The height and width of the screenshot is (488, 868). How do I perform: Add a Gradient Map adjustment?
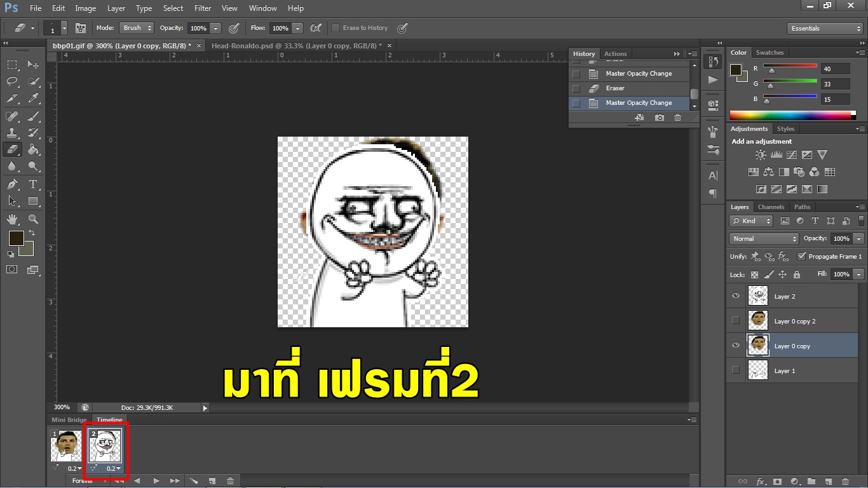click(x=822, y=189)
